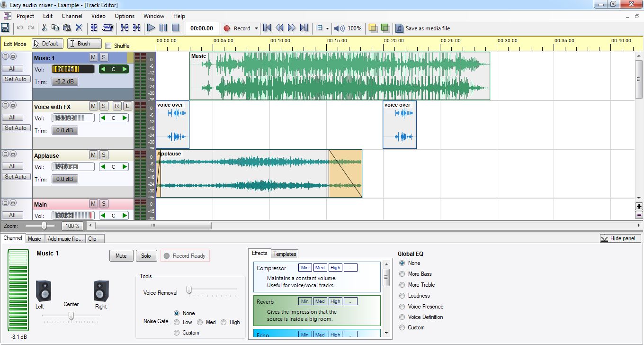Click the Hide panel button
This screenshot has width=644, height=345.
click(620, 238)
